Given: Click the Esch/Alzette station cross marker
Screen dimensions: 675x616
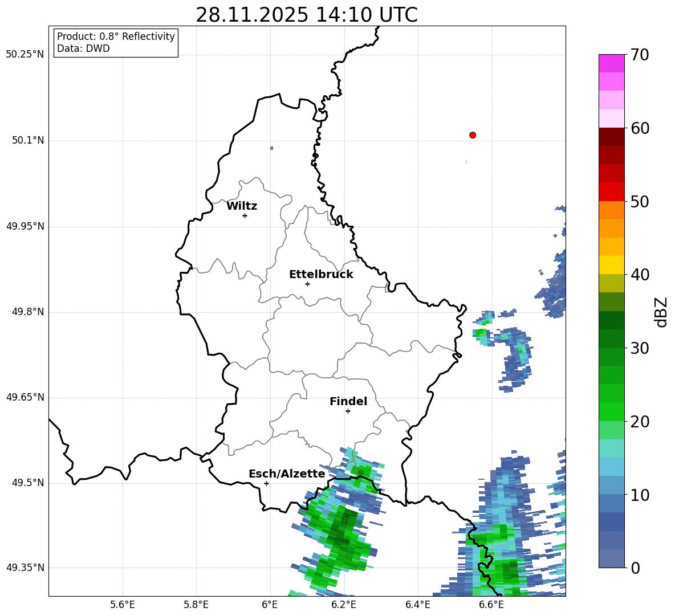Looking at the screenshot, I should pyautogui.click(x=266, y=483).
